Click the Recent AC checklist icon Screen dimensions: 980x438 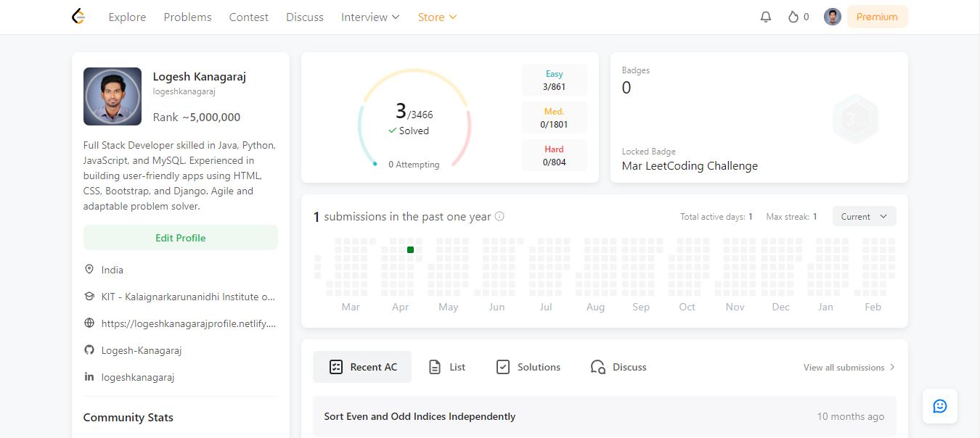335,367
